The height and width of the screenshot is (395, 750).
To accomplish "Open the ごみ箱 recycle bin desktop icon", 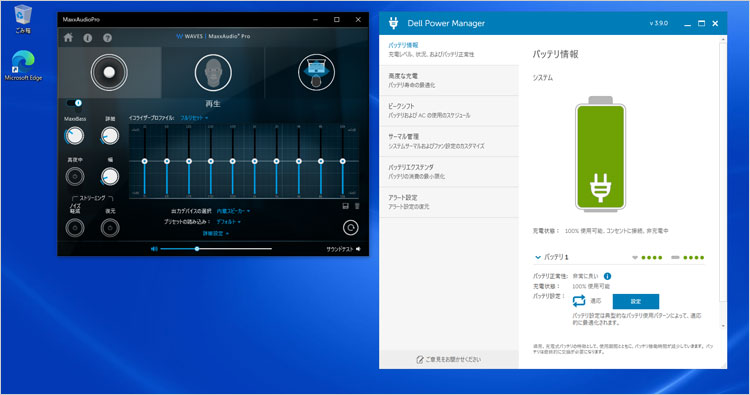I will [x=22, y=19].
